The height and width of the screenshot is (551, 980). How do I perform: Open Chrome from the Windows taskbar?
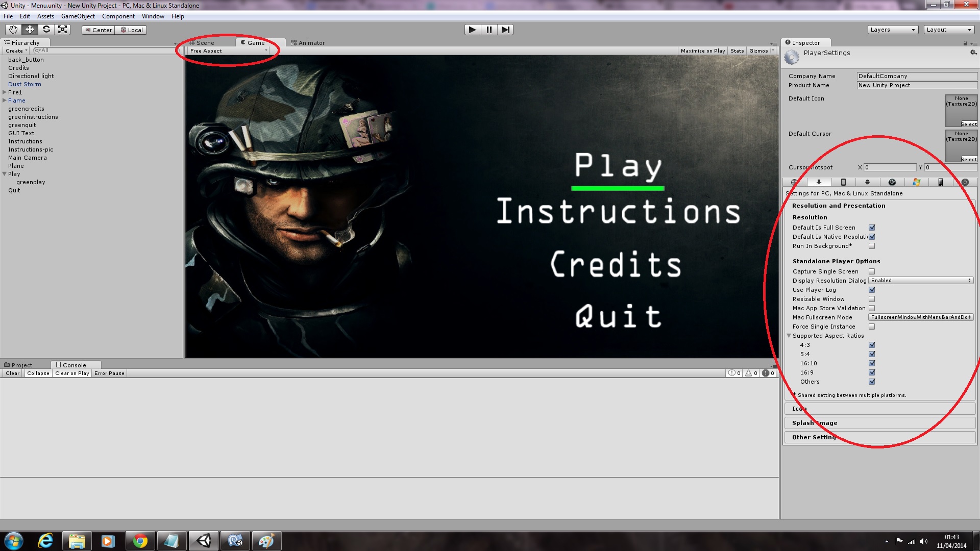coord(140,541)
